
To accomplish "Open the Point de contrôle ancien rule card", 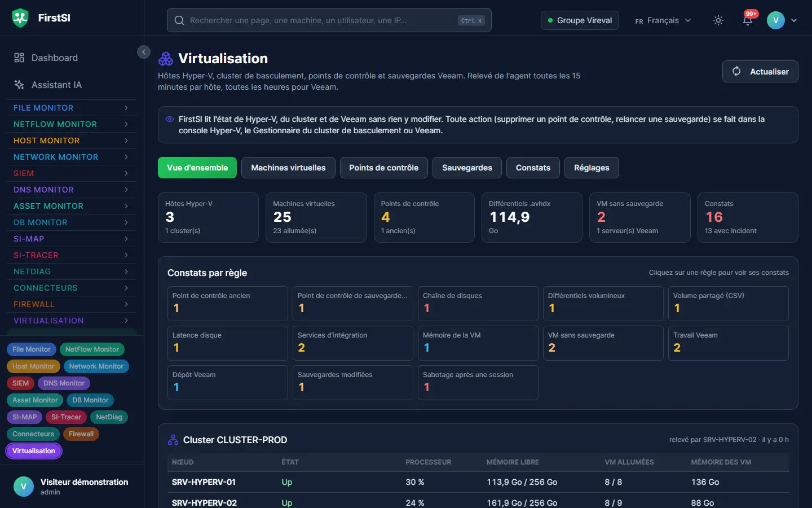I will [x=228, y=304].
